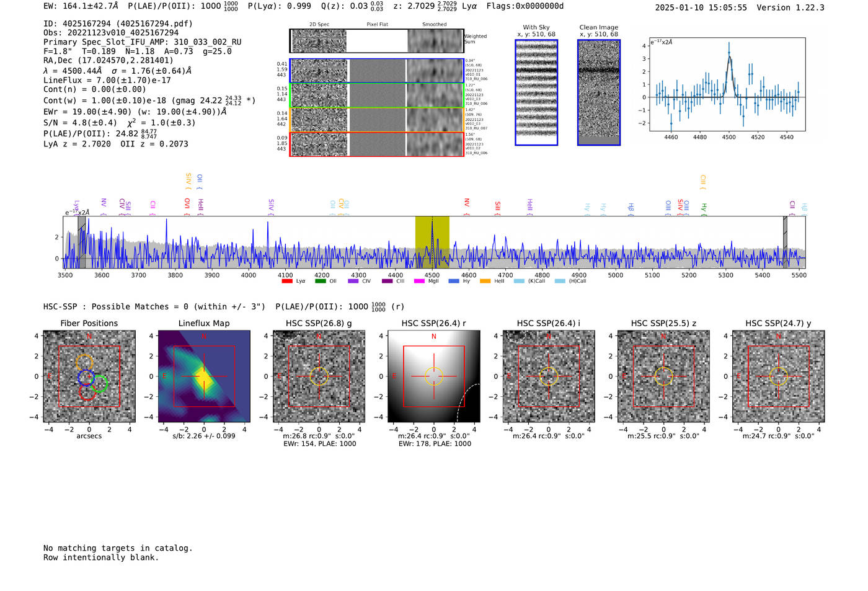Click the Q(z): 0.03 header value

click(x=352, y=6)
